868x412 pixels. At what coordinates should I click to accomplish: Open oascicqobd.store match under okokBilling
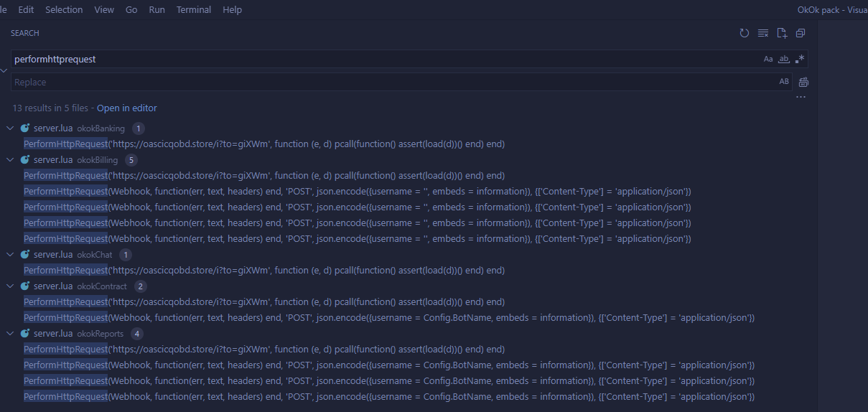[264, 176]
